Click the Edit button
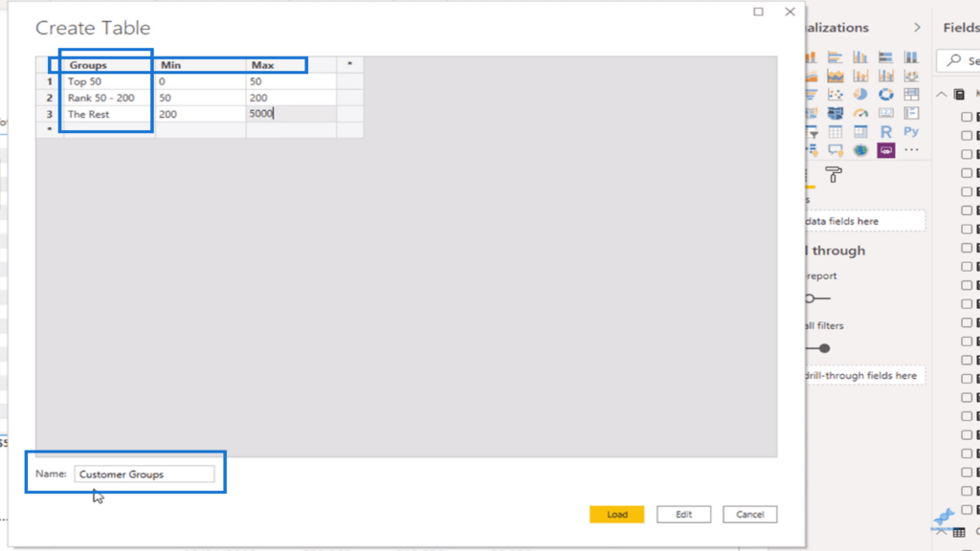The image size is (980, 551). (x=683, y=514)
